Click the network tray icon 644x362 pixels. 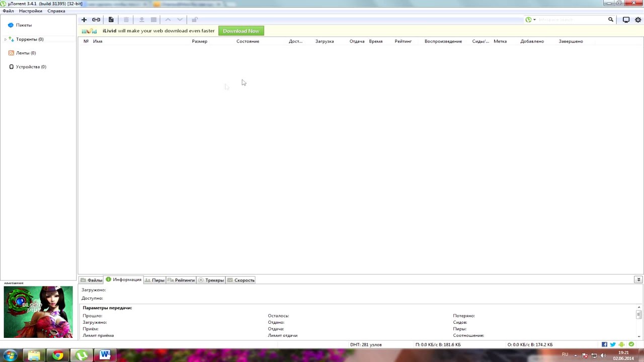click(x=594, y=355)
